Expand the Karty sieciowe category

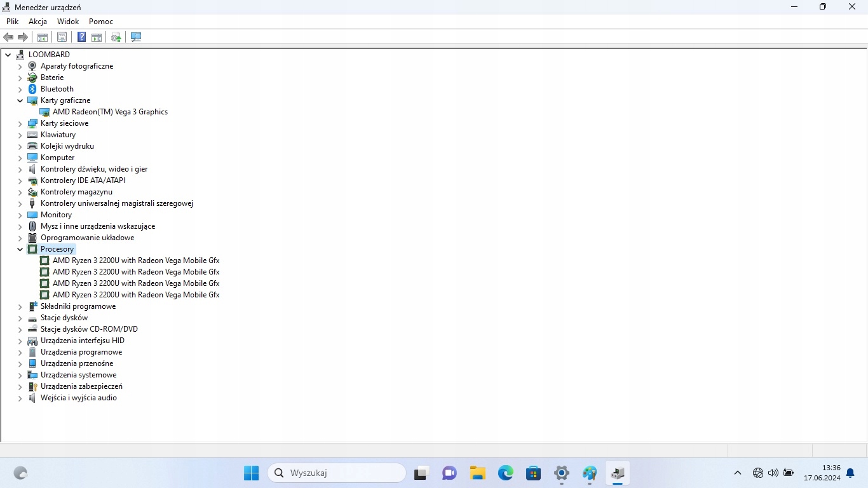point(20,123)
